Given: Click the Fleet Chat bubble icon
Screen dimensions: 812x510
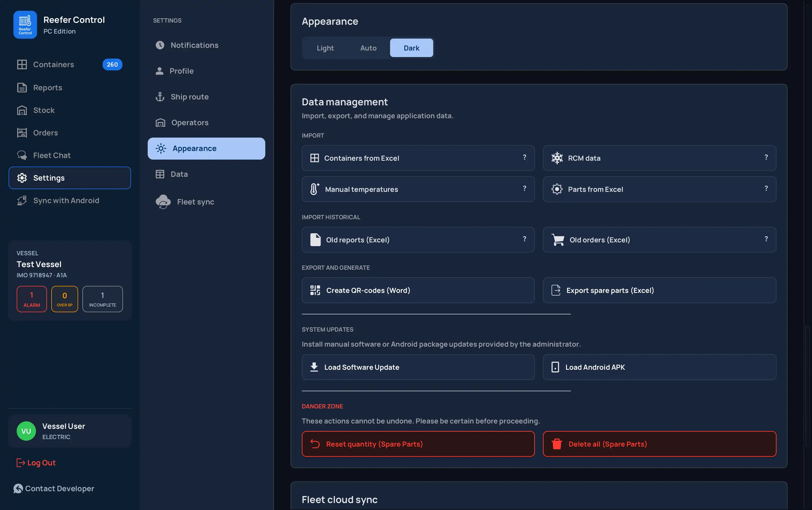Looking at the screenshot, I should pos(22,155).
